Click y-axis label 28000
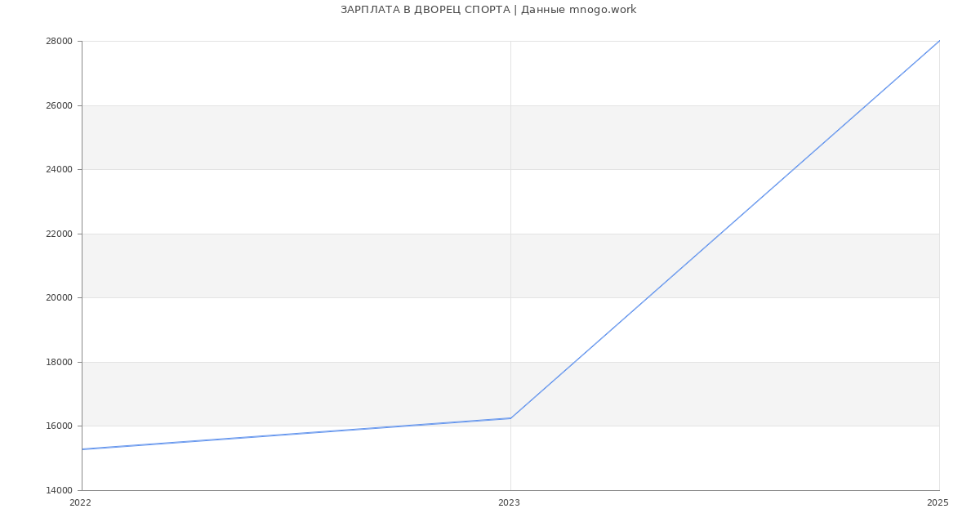 [x=60, y=42]
